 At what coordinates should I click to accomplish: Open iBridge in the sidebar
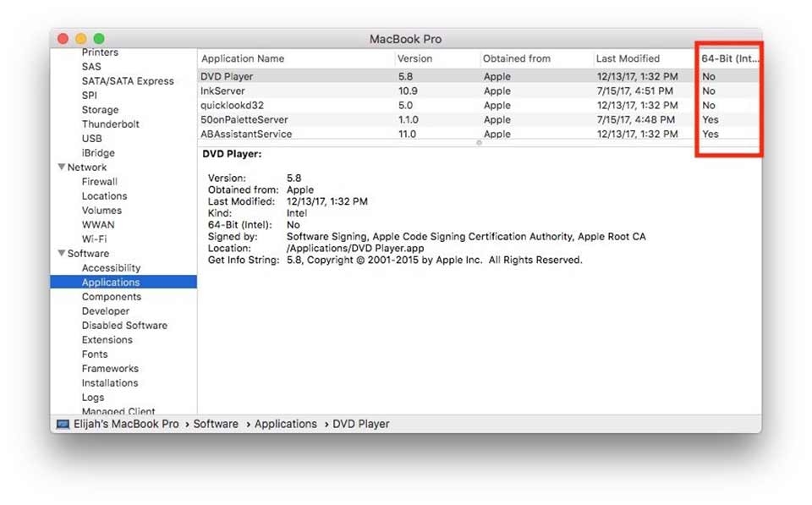(x=98, y=153)
